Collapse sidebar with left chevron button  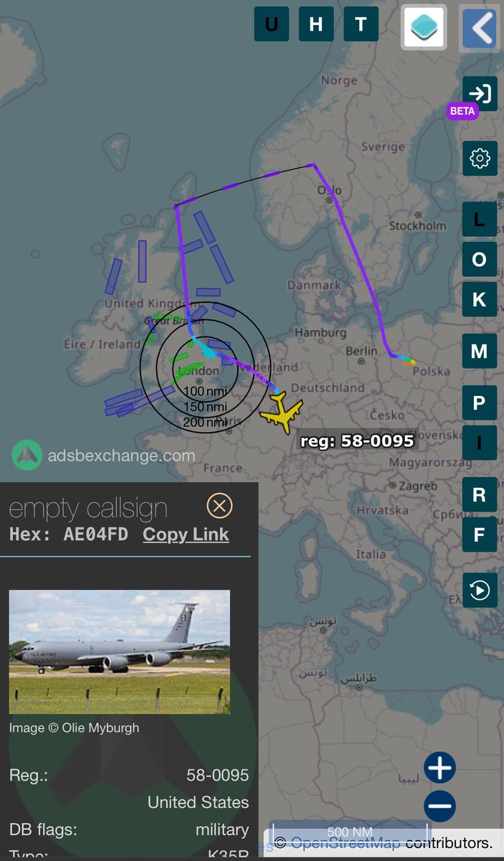click(x=480, y=27)
